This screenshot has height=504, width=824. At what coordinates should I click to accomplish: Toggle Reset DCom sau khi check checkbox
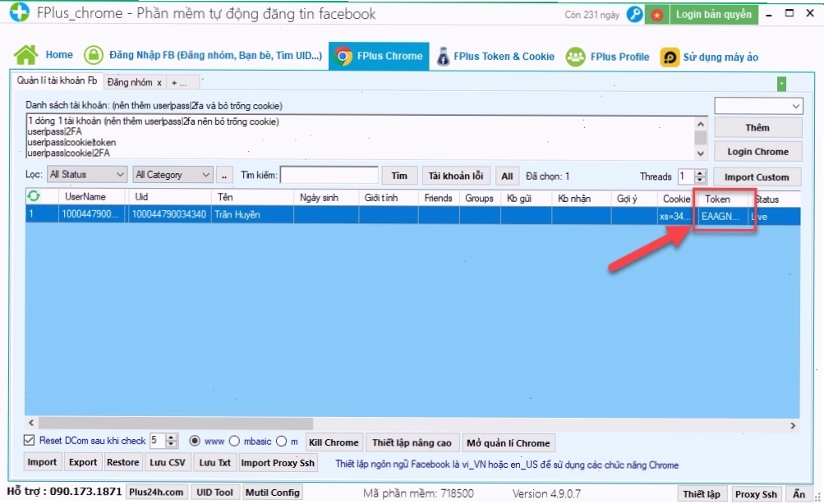(x=30, y=440)
